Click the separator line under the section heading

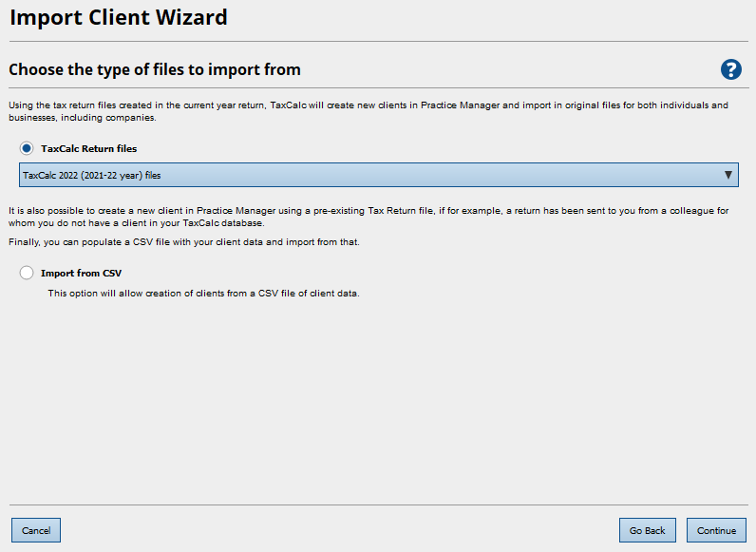[378, 87]
